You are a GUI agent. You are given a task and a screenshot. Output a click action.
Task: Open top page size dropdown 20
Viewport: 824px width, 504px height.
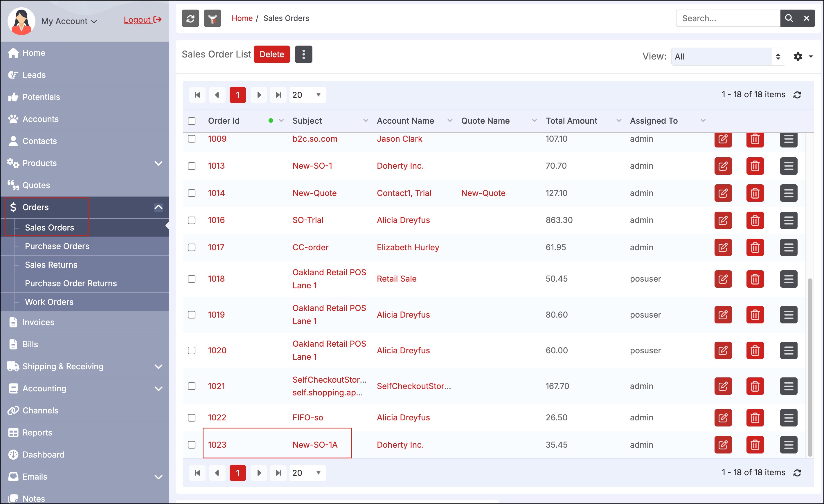[307, 95]
